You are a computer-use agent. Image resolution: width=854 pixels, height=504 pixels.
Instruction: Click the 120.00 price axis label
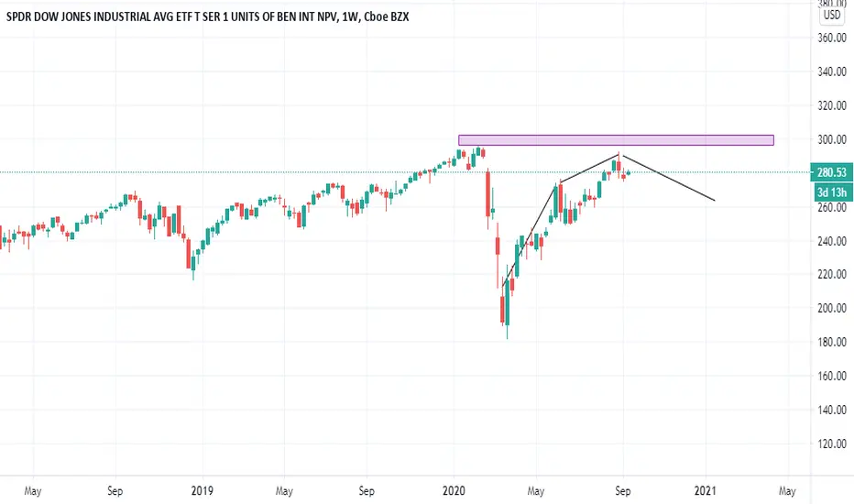[x=832, y=444]
